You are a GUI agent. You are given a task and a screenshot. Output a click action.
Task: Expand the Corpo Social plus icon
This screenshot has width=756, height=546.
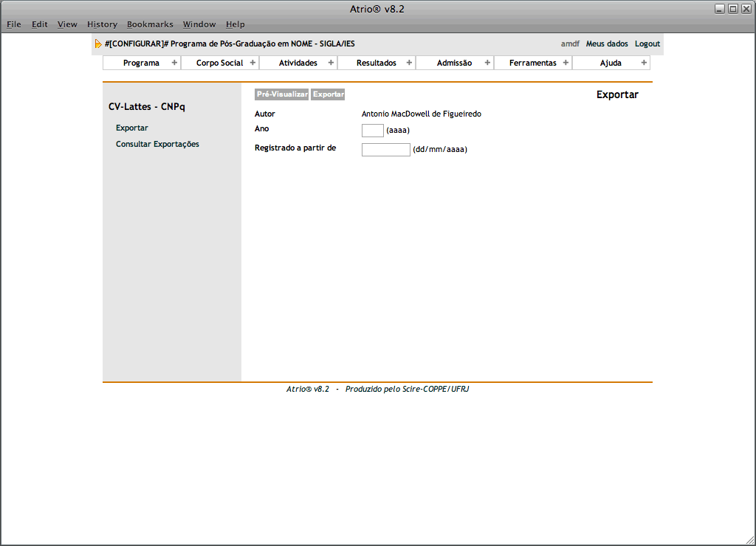252,63
